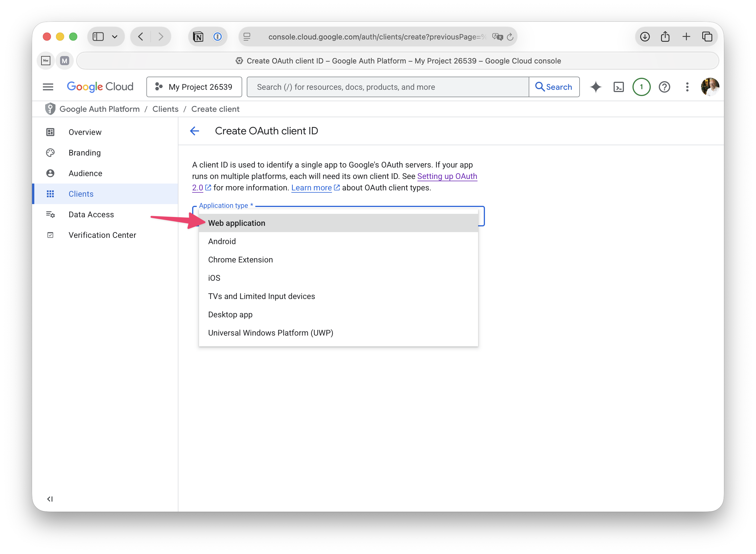Collapse the left sidebar panel
Screen dimensions: 756x554
50,499
